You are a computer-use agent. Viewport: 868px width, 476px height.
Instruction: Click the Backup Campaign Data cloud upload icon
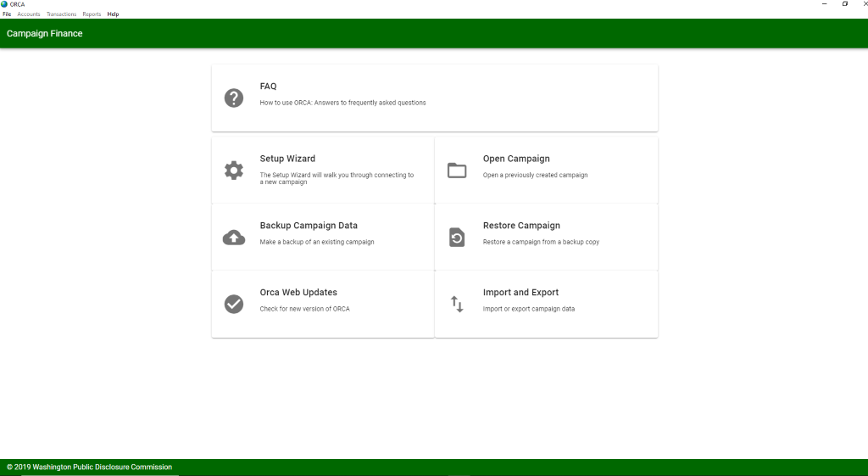234,238
